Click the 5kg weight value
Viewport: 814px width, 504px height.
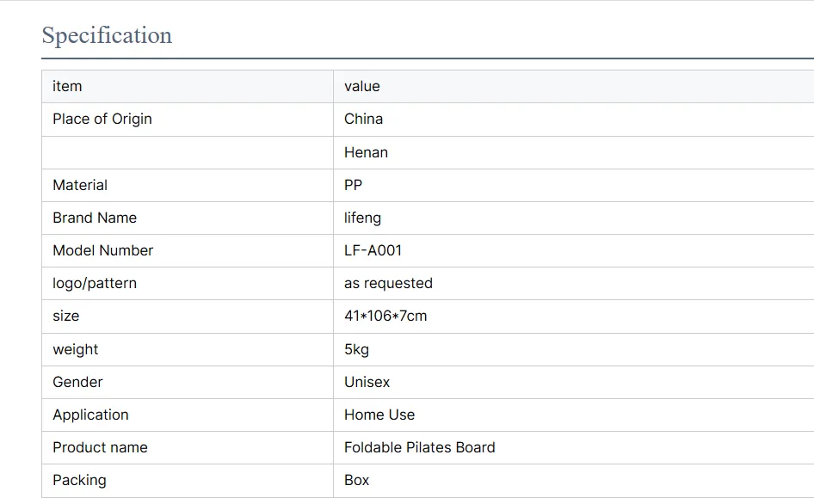point(356,349)
